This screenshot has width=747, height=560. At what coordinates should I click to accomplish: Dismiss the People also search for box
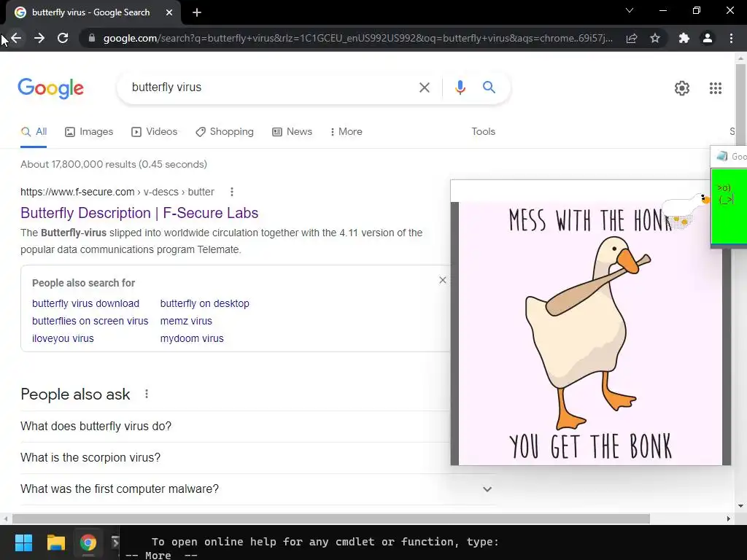pos(443,280)
